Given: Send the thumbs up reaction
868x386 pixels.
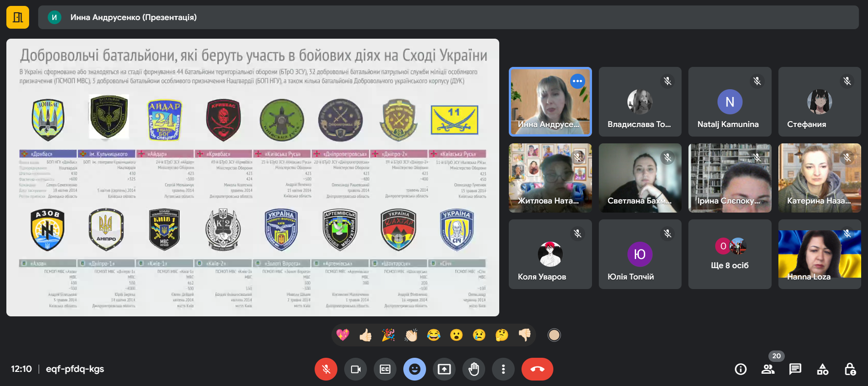Looking at the screenshot, I should tap(366, 335).
